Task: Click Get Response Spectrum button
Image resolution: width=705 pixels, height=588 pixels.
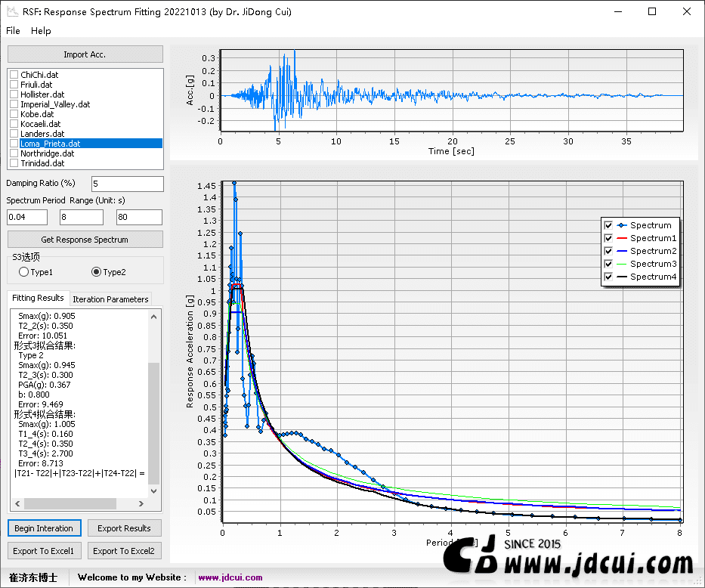Action: 85,240
